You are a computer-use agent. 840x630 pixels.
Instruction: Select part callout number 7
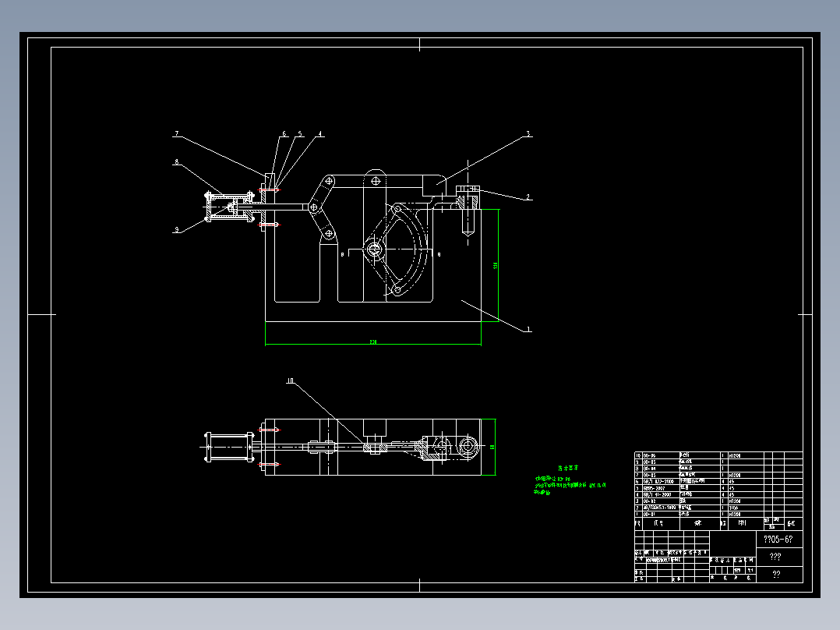click(x=176, y=133)
